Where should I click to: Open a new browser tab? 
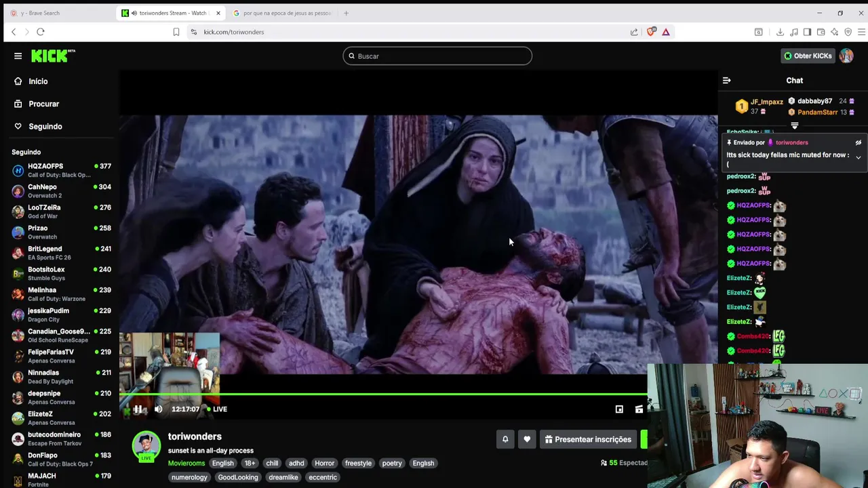[x=346, y=13]
